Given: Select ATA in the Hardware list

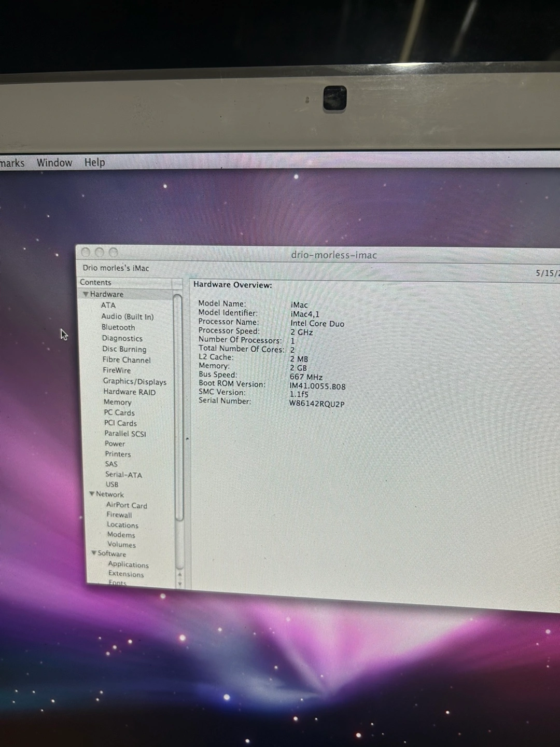Looking at the screenshot, I should [x=108, y=306].
